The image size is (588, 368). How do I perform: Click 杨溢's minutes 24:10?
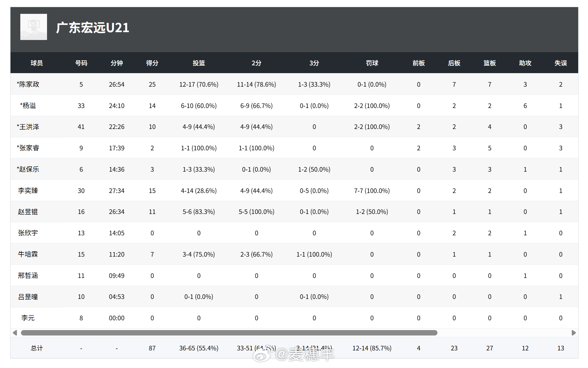pos(117,106)
